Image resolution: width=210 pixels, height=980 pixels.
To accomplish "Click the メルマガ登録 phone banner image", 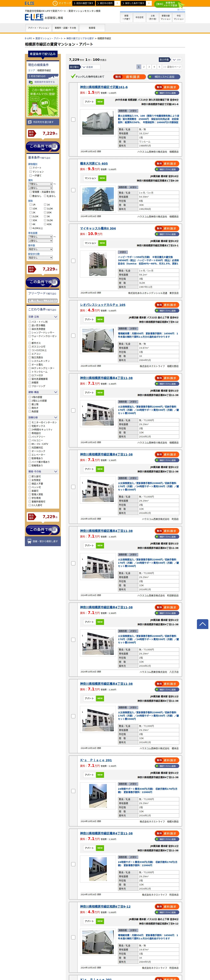I will click(43, 100).
